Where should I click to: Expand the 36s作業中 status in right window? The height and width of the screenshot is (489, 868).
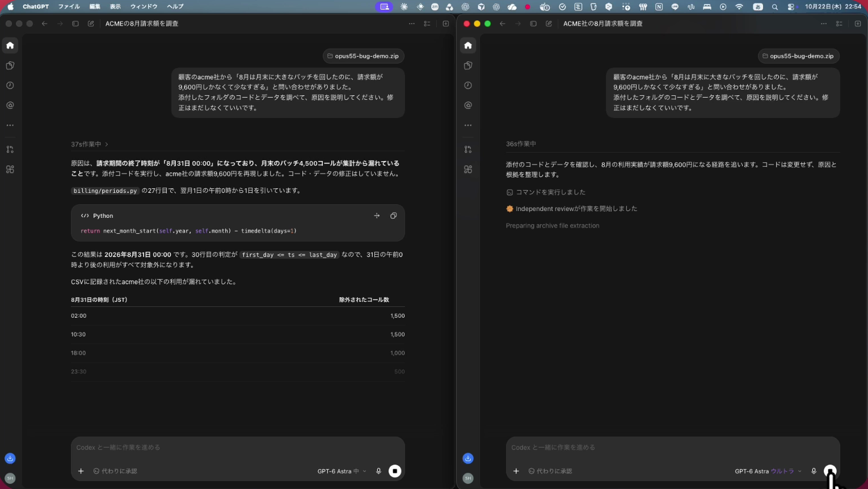(x=521, y=144)
